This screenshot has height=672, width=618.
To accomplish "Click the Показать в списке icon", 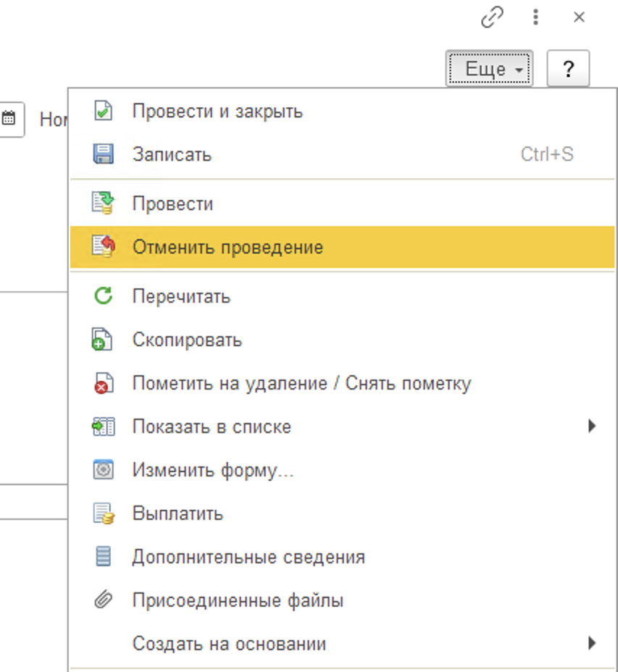I will tap(104, 427).
